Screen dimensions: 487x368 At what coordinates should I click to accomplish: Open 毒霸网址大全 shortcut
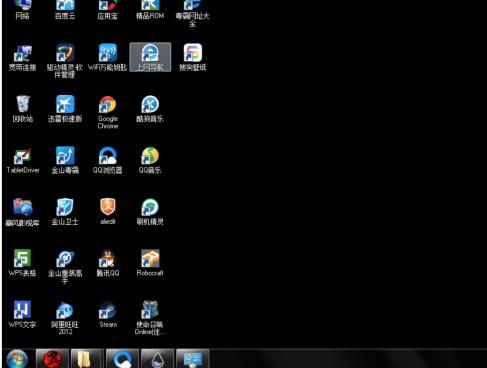click(193, 13)
